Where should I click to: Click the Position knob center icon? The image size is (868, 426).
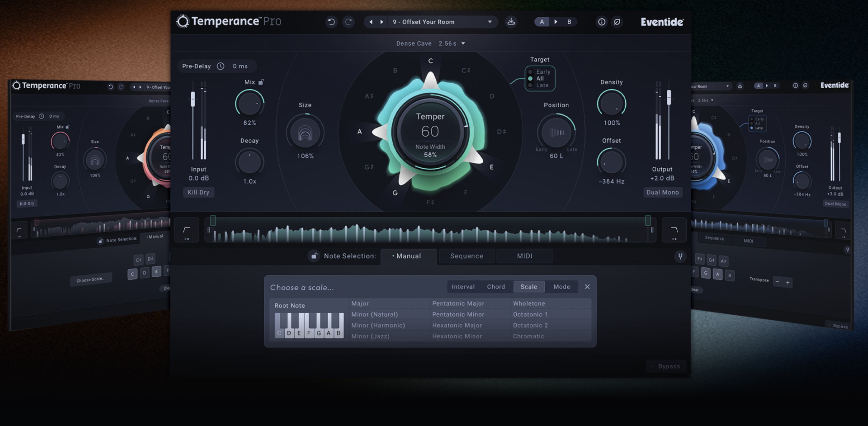[557, 132]
